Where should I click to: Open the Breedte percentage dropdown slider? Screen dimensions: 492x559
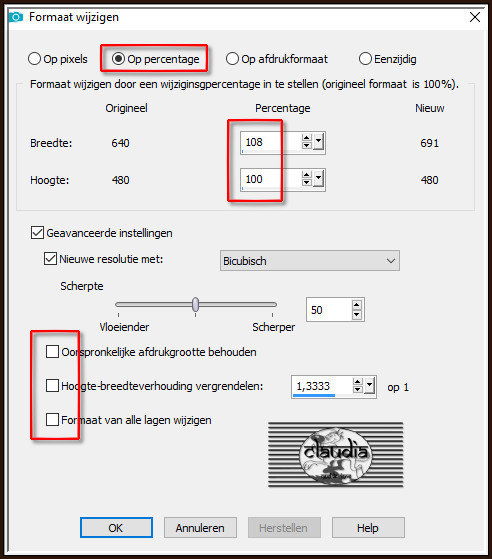[x=318, y=142]
